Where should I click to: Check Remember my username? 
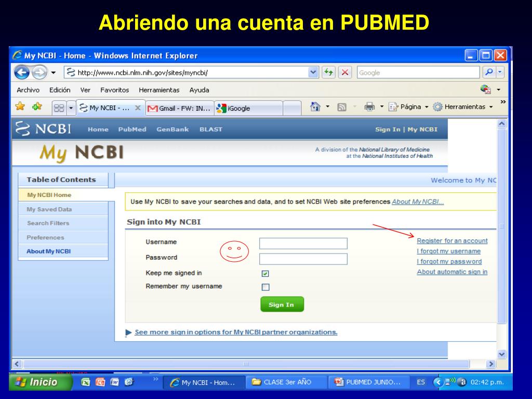(265, 287)
